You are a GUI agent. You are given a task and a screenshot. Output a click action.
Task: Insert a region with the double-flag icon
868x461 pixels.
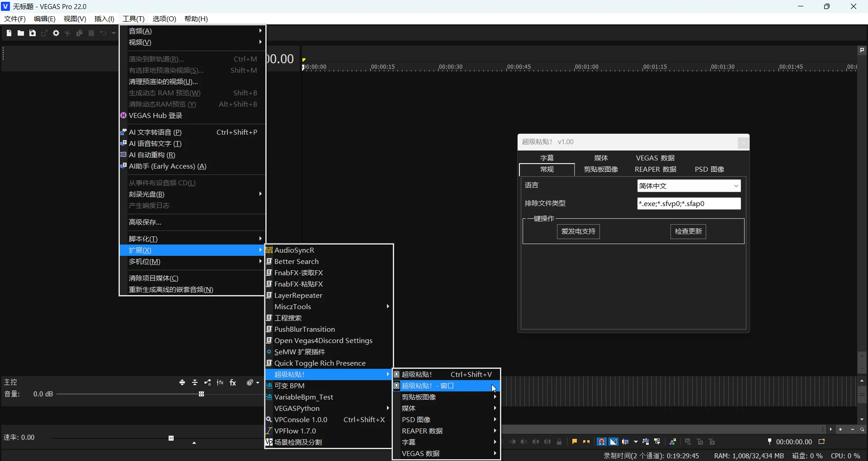[x=586, y=442]
